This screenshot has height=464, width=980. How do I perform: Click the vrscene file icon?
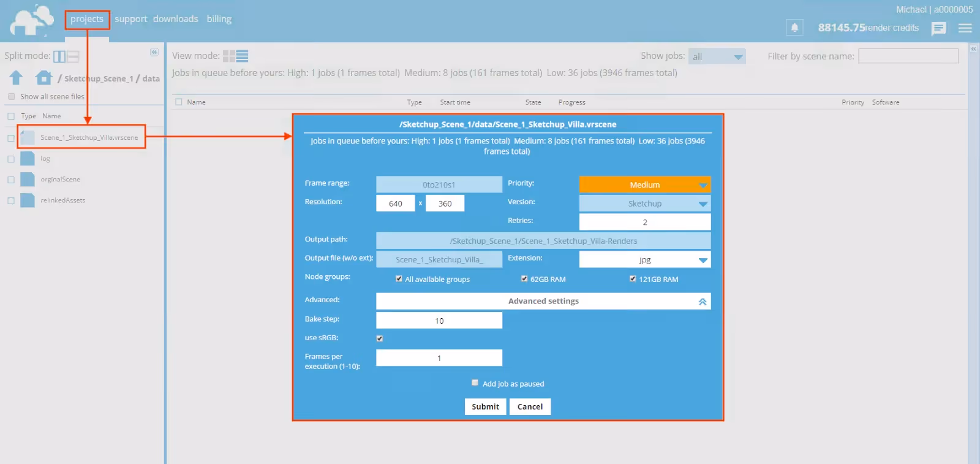(28, 137)
